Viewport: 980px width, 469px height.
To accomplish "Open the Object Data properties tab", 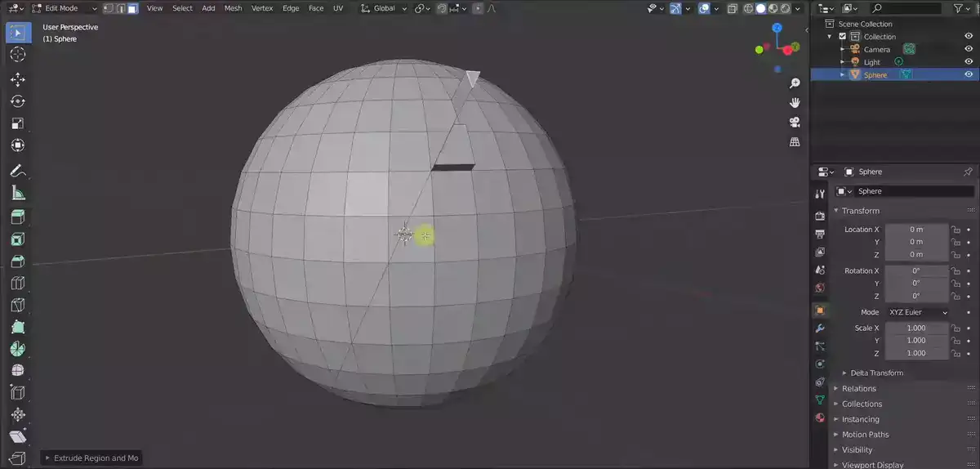I will [820, 400].
